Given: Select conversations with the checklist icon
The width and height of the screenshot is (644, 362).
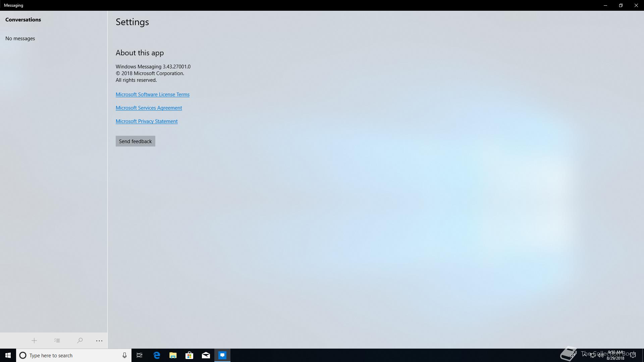Looking at the screenshot, I should pos(57,341).
